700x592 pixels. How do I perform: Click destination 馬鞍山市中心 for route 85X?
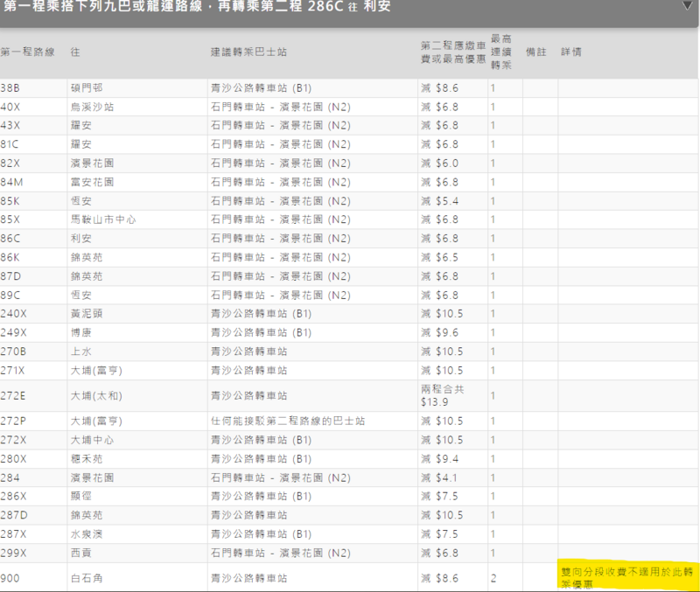pos(103,219)
